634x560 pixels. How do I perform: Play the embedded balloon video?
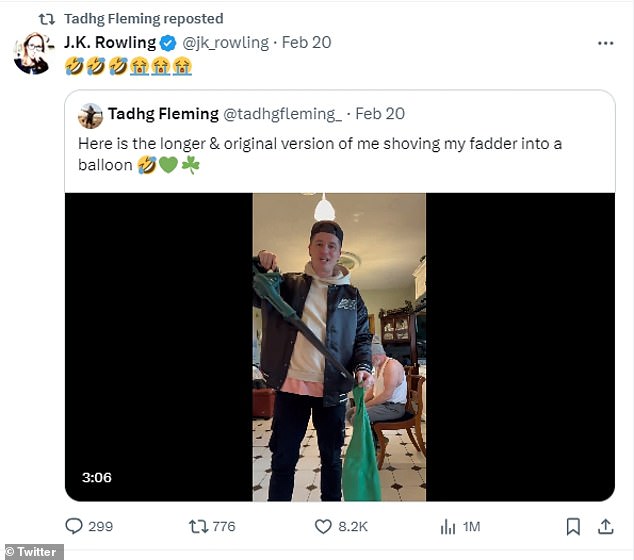coord(339,346)
